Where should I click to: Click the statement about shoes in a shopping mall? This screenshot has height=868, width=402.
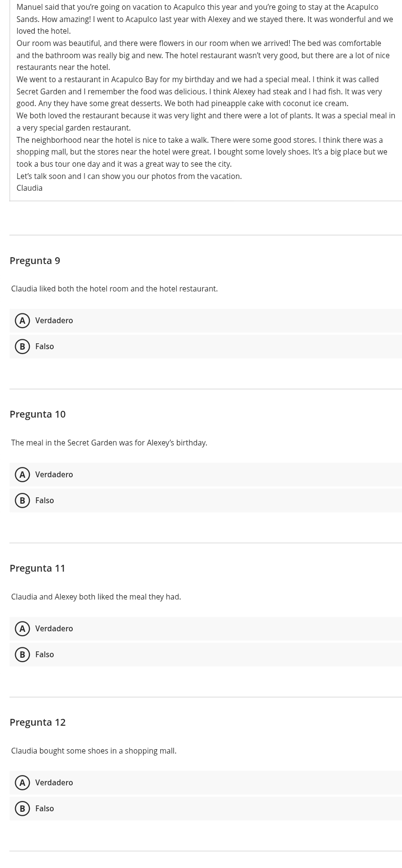click(x=94, y=751)
